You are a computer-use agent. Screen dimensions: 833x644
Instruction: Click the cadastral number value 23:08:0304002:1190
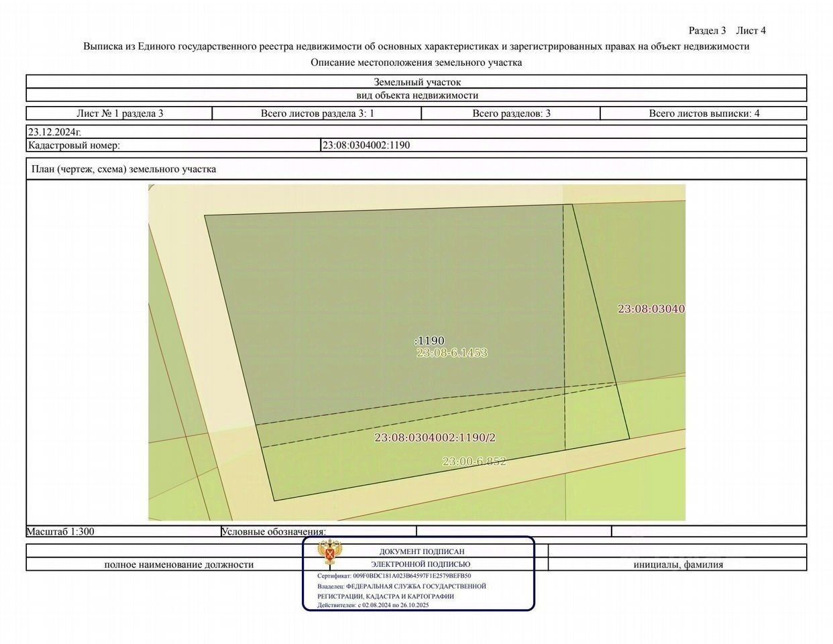(366, 145)
